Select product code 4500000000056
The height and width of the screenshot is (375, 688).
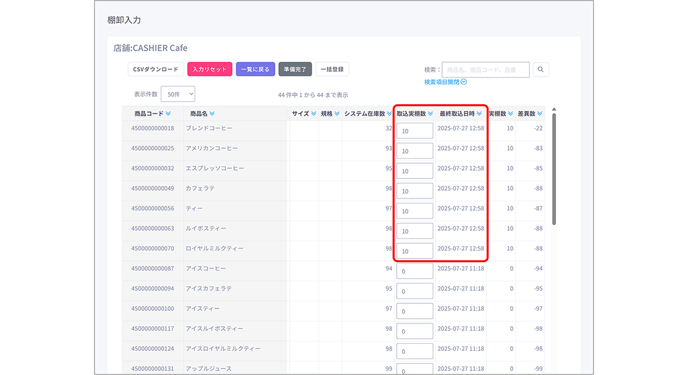click(x=153, y=208)
